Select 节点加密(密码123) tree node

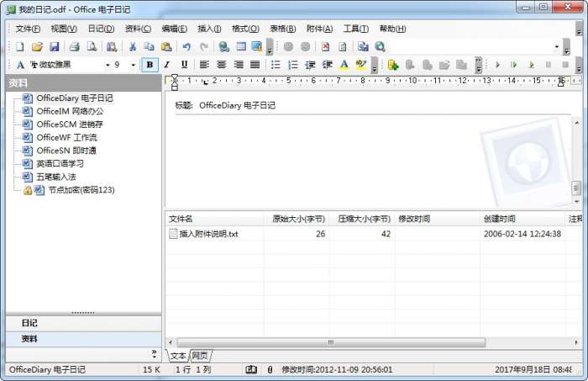pyautogui.click(x=81, y=190)
